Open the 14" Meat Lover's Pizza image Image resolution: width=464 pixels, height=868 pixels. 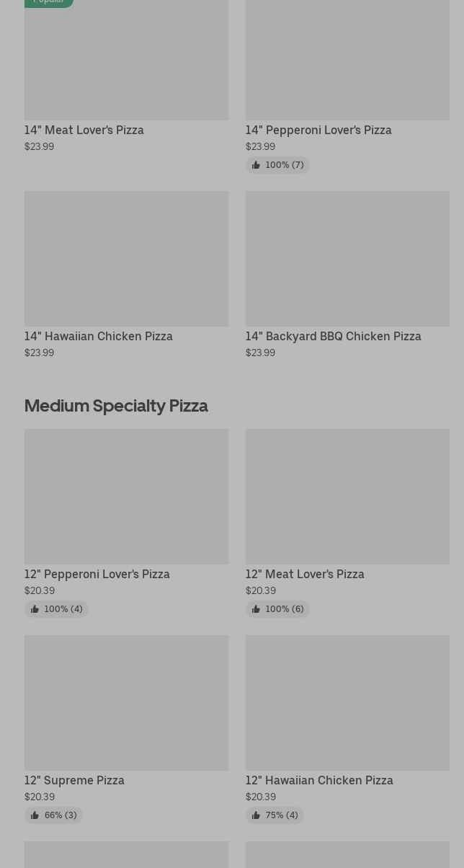[x=126, y=61]
